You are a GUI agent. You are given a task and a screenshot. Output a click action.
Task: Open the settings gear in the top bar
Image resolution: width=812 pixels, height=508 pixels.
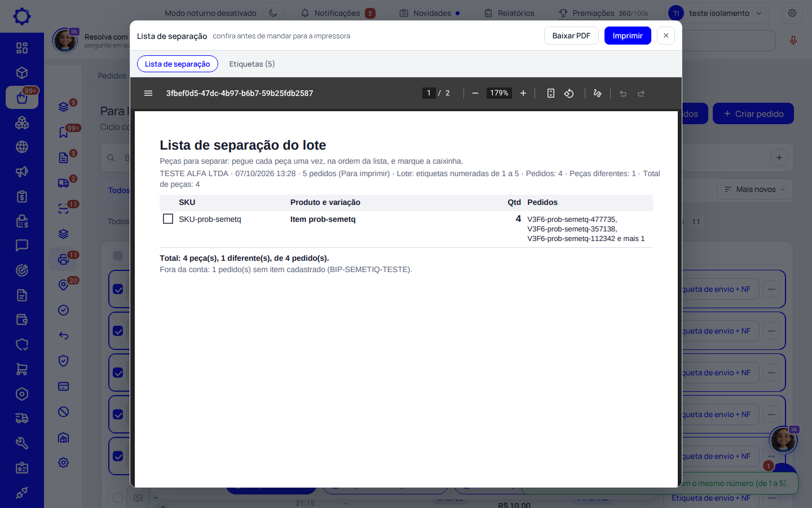(x=792, y=13)
